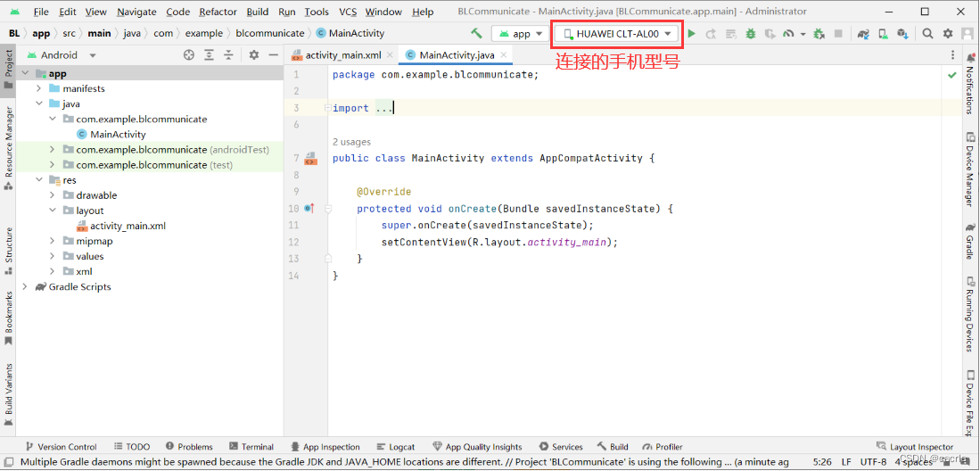Expand the manifests folder
The height and width of the screenshot is (471, 980).
click(38, 89)
